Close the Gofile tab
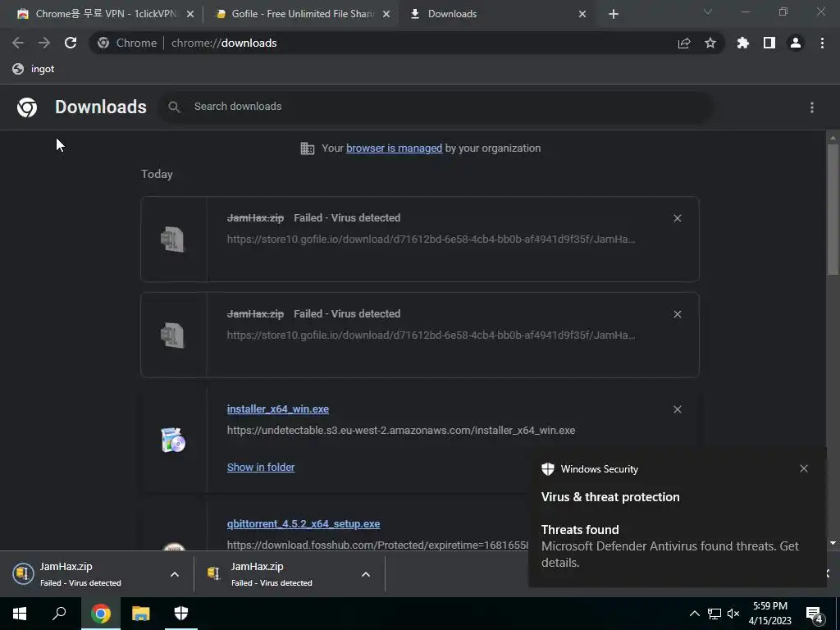This screenshot has width=840, height=630. [386, 14]
